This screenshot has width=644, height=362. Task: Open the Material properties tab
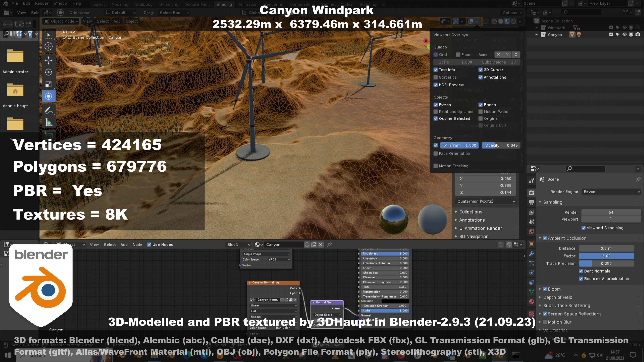(531, 301)
